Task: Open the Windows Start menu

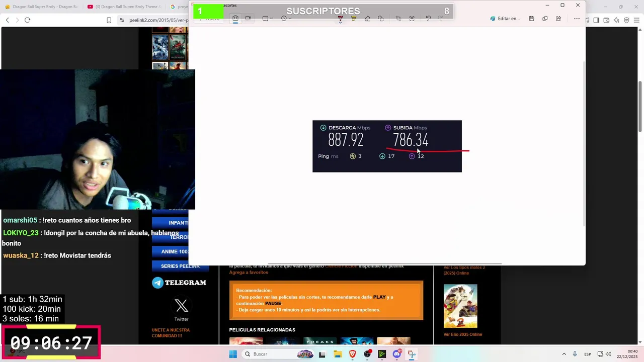Action: 232,354
